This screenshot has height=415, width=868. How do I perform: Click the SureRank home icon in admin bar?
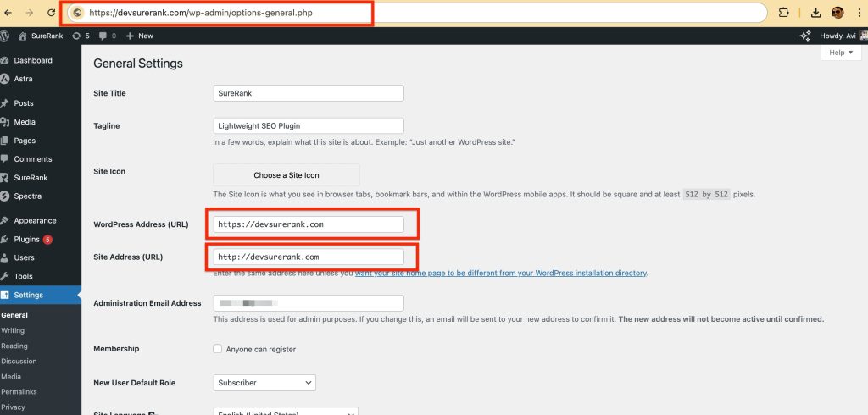click(23, 36)
